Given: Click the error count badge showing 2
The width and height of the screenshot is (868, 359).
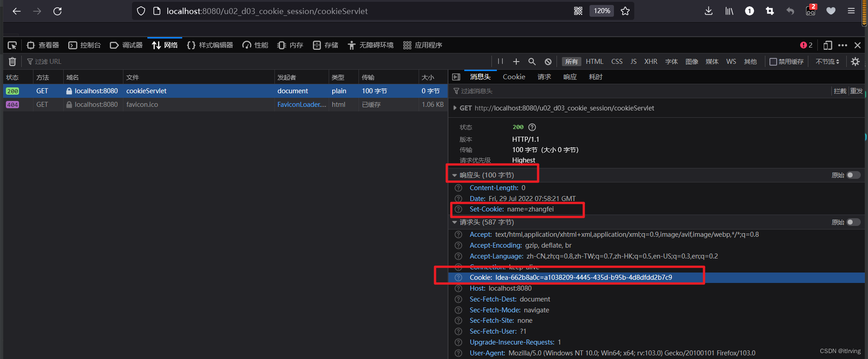Looking at the screenshot, I should point(807,45).
